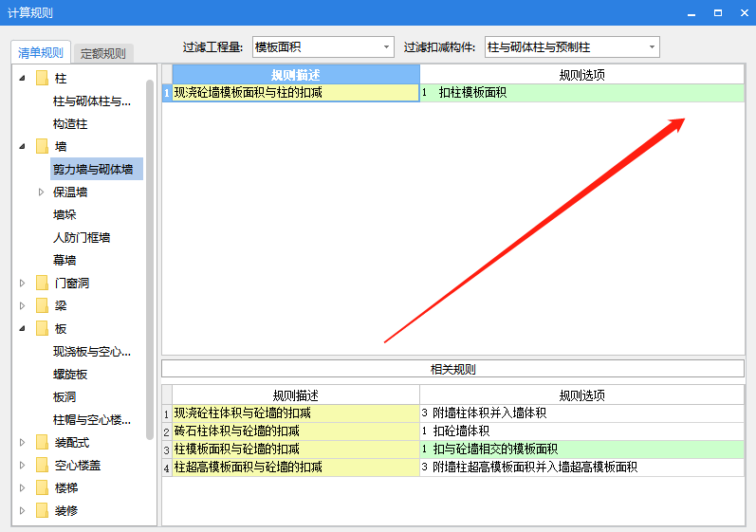Select the 空心楼盖 tree label
This screenshot has width=756, height=532.
(x=78, y=465)
